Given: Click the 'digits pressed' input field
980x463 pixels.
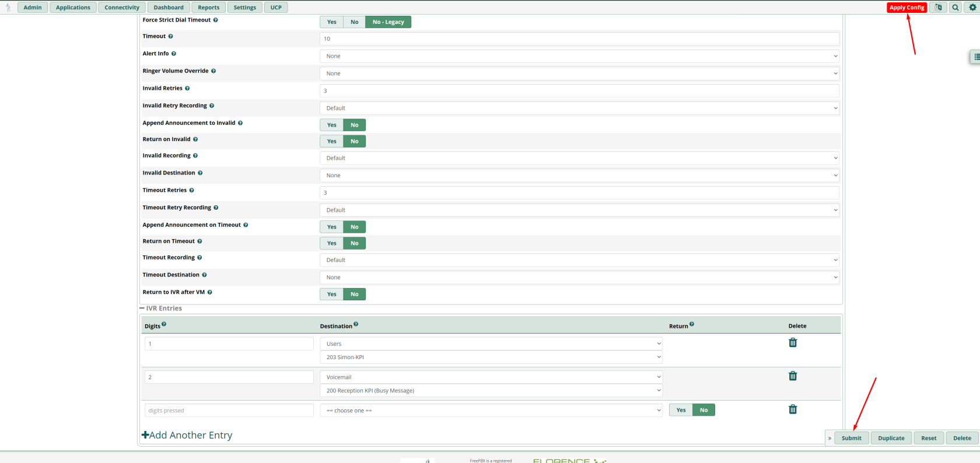Looking at the screenshot, I should coord(229,411).
